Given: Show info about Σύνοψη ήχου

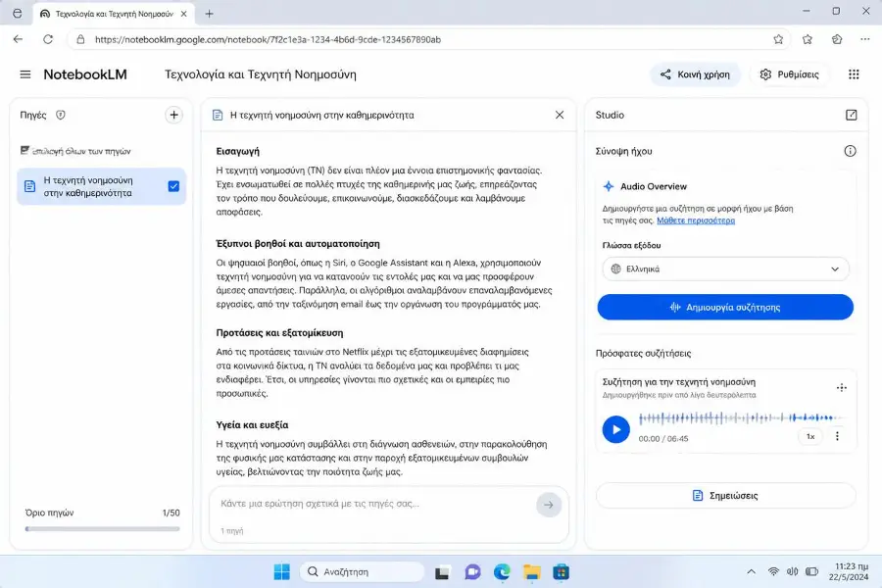Looking at the screenshot, I should pyautogui.click(x=850, y=151).
